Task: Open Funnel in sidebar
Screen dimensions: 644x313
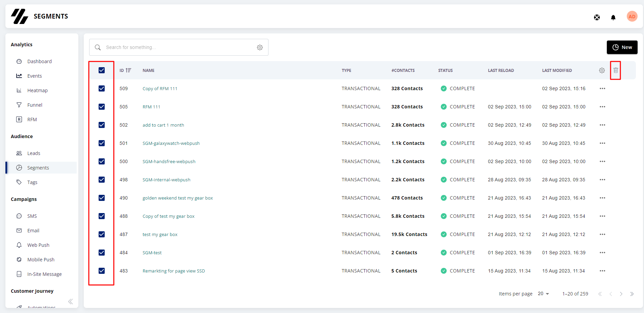Action: 35,105
